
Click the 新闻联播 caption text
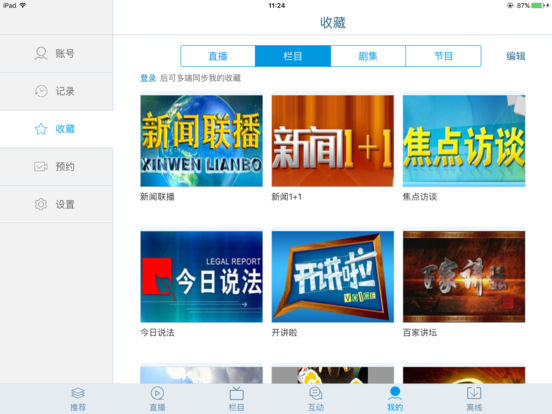point(157,196)
